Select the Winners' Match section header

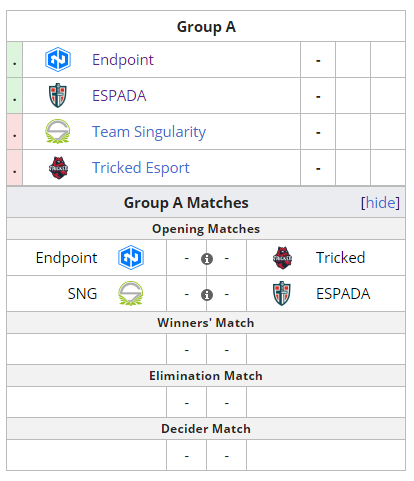pyautogui.click(x=206, y=323)
